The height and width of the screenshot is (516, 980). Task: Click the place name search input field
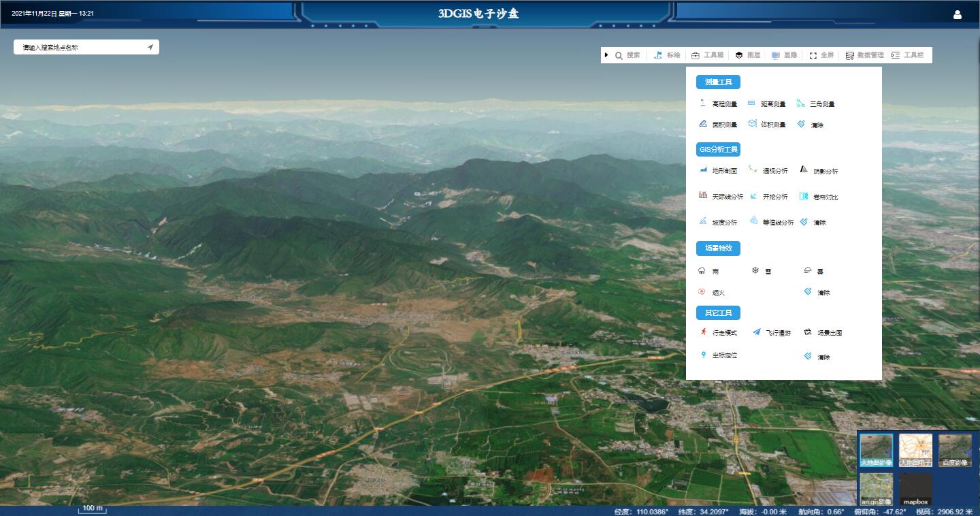tap(82, 48)
